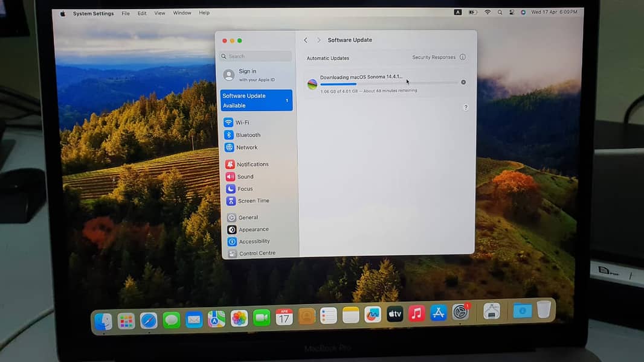Open Notifications settings

252,164
